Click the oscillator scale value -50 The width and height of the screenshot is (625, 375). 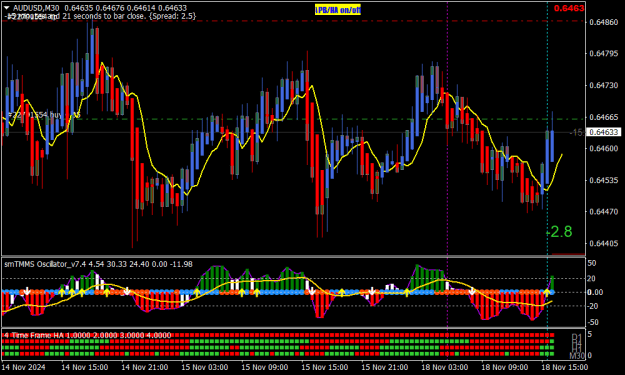click(x=592, y=322)
